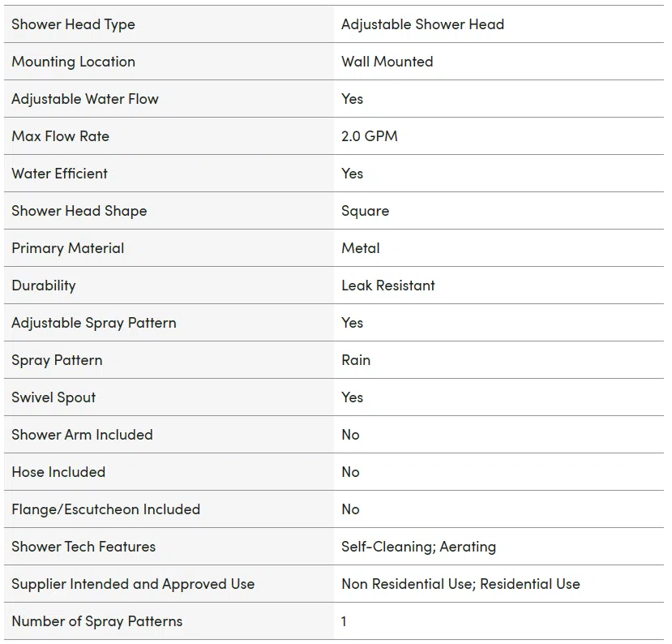Click the Max Flow Rate label
Image resolution: width=672 pixels, height=644 pixels.
(x=61, y=136)
